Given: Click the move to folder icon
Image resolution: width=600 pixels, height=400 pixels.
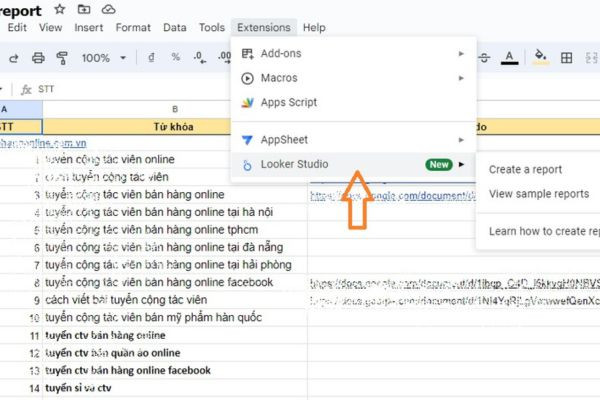Looking at the screenshot, I should pos(84,9).
